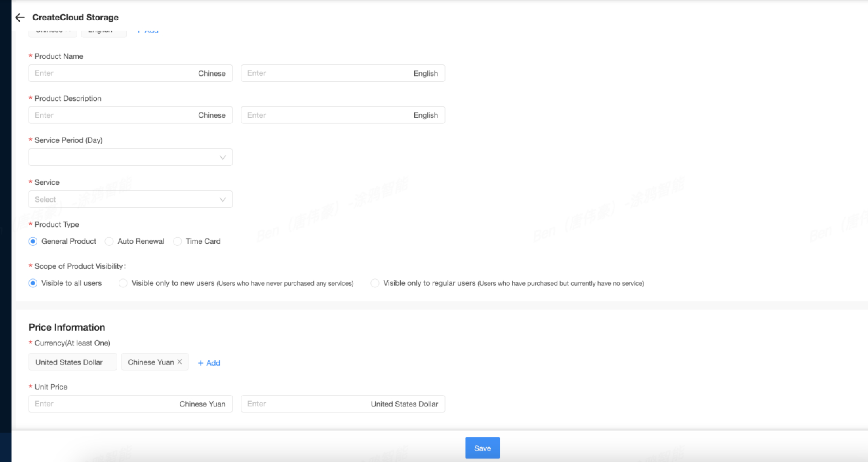Viewport: 868px width, 462px height.
Task: Focus the Chinese Yuan Unit Price field
Action: click(x=131, y=404)
